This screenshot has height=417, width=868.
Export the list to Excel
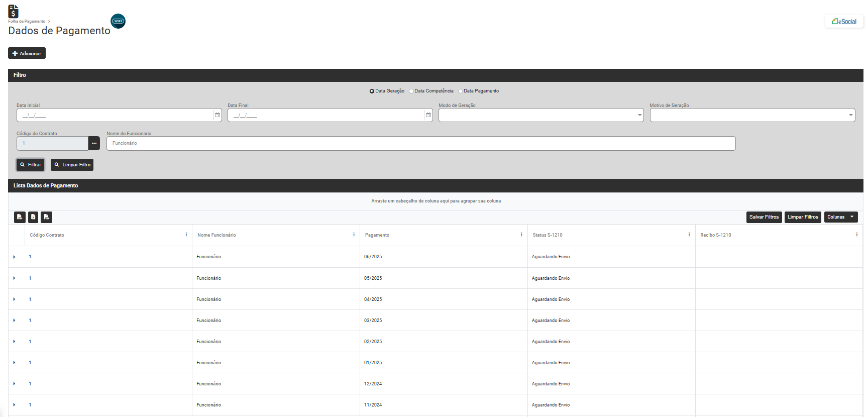click(x=33, y=217)
